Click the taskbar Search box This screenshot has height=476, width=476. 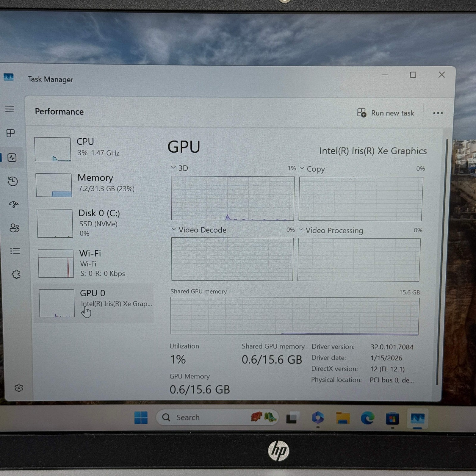pyautogui.click(x=217, y=417)
